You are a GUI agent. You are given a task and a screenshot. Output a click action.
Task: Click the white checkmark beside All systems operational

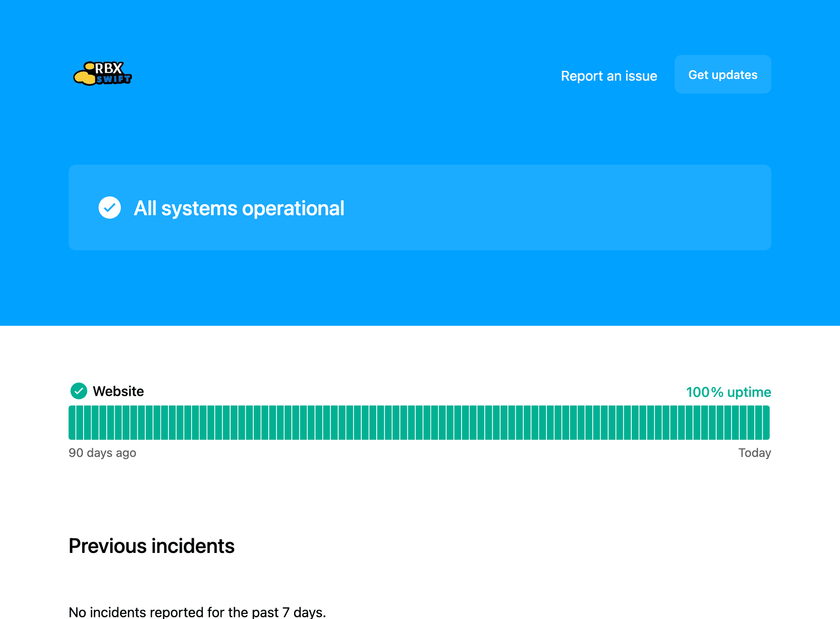(x=109, y=207)
